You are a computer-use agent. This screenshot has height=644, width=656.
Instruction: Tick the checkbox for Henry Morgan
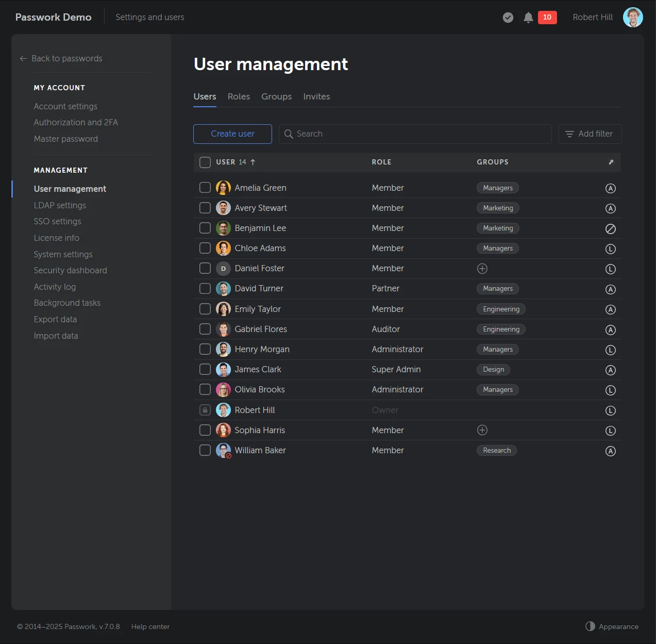[205, 349]
